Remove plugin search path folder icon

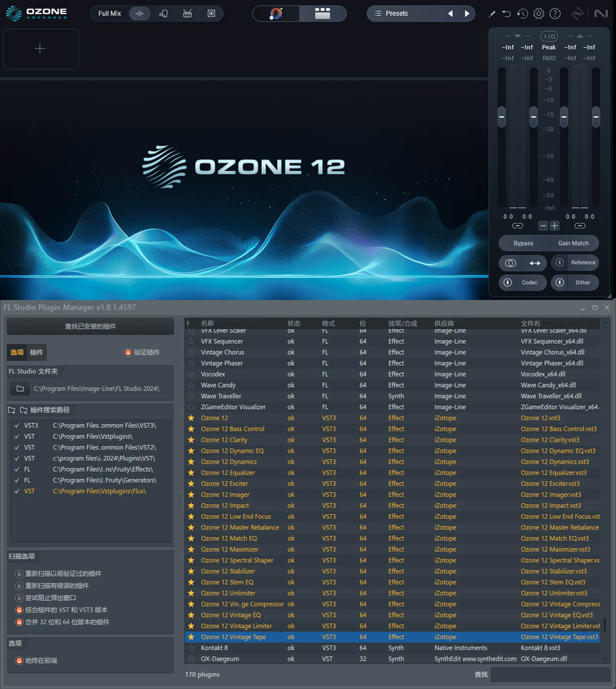coord(23,410)
